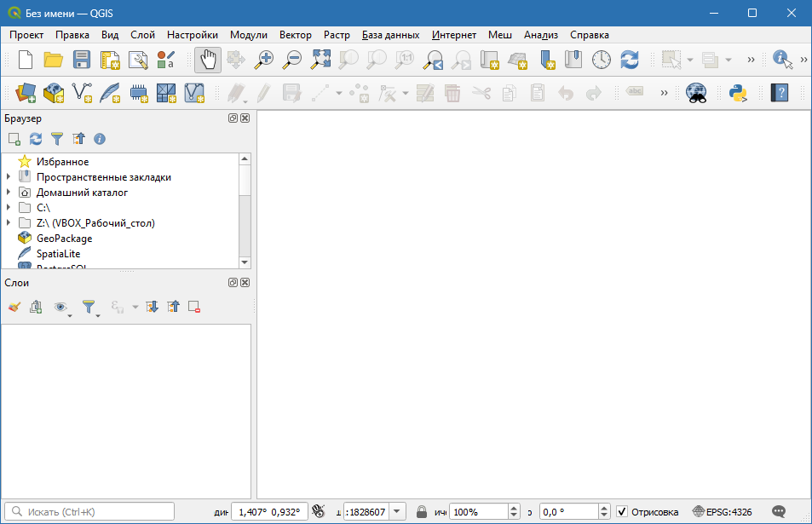Click the Refresh button in Браузер panel

click(x=36, y=139)
